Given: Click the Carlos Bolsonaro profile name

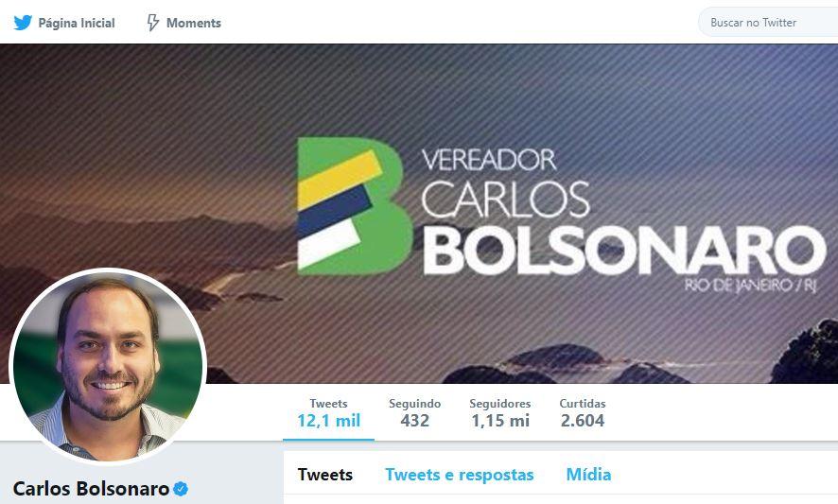Looking at the screenshot, I should 91,489.
